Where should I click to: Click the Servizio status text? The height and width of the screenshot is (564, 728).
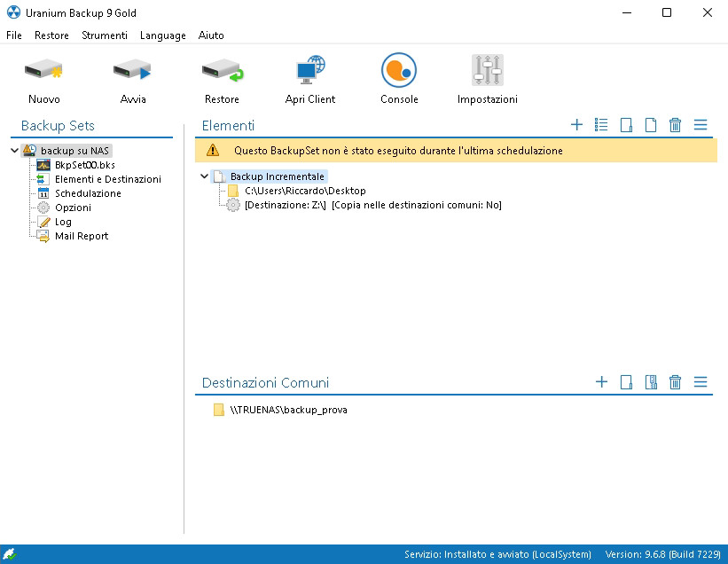point(497,554)
